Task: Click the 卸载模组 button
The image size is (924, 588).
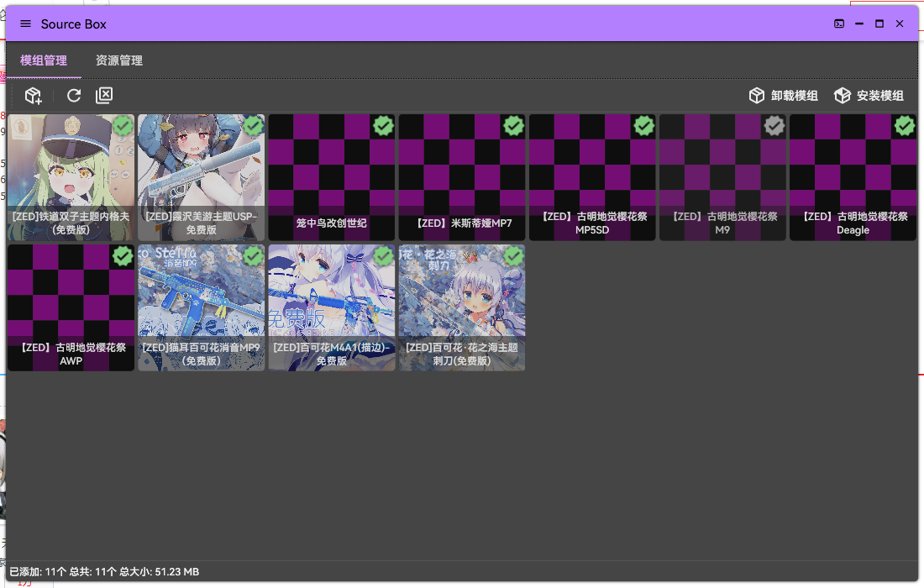Action: [x=783, y=96]
